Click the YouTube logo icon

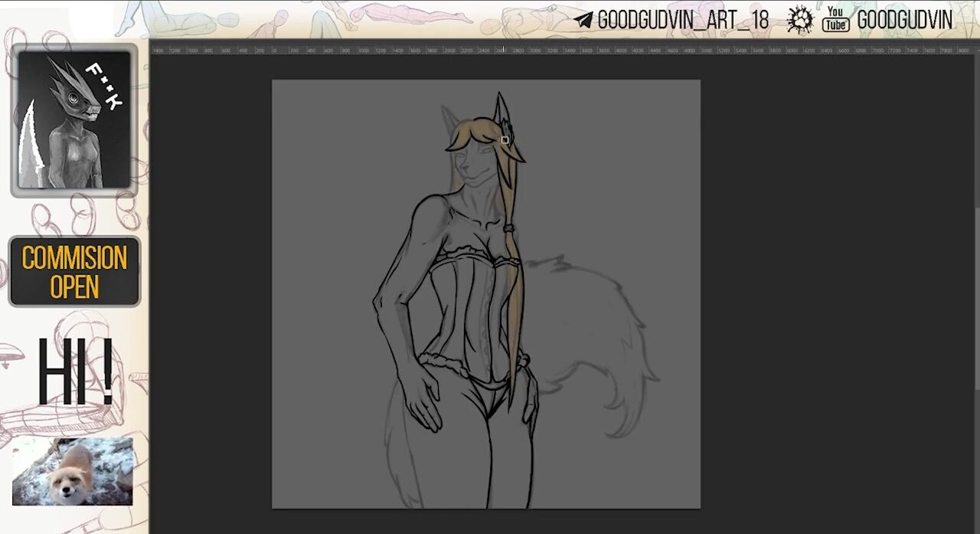tap(835, 21)
